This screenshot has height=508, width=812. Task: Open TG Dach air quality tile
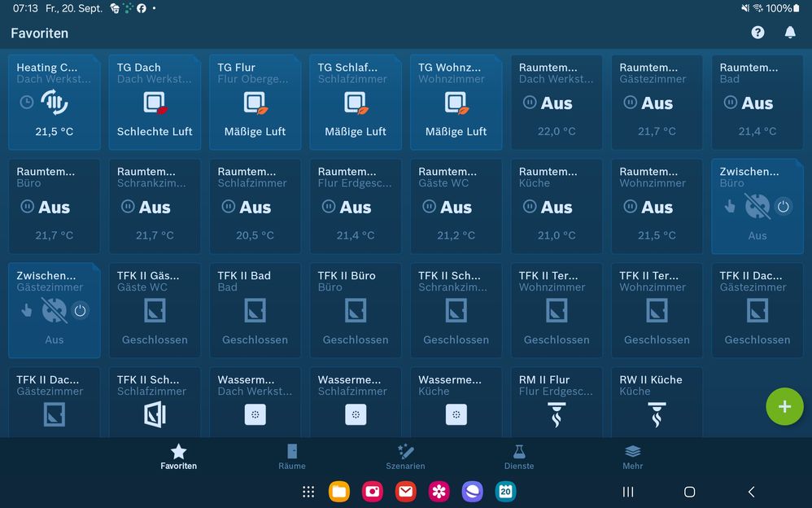point(155,103)
